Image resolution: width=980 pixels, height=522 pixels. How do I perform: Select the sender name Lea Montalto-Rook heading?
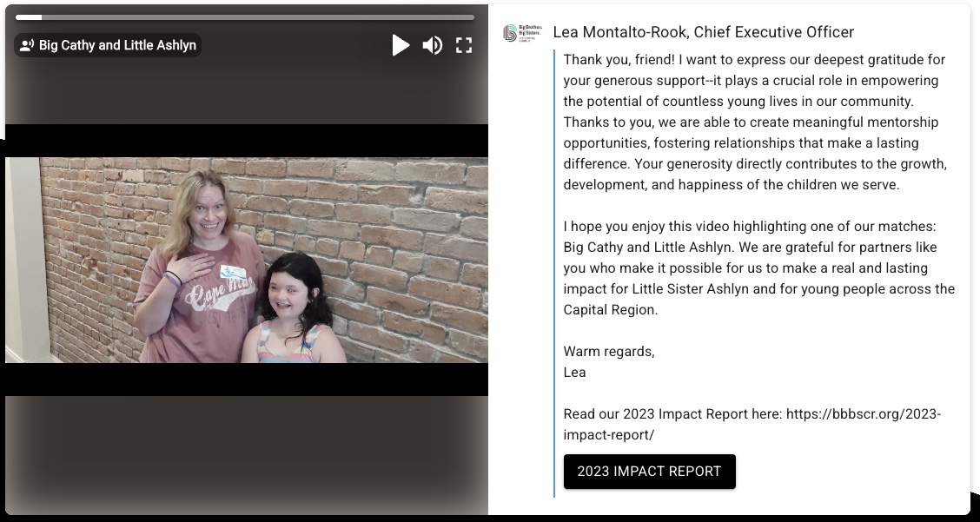click(x=703, y=32)
